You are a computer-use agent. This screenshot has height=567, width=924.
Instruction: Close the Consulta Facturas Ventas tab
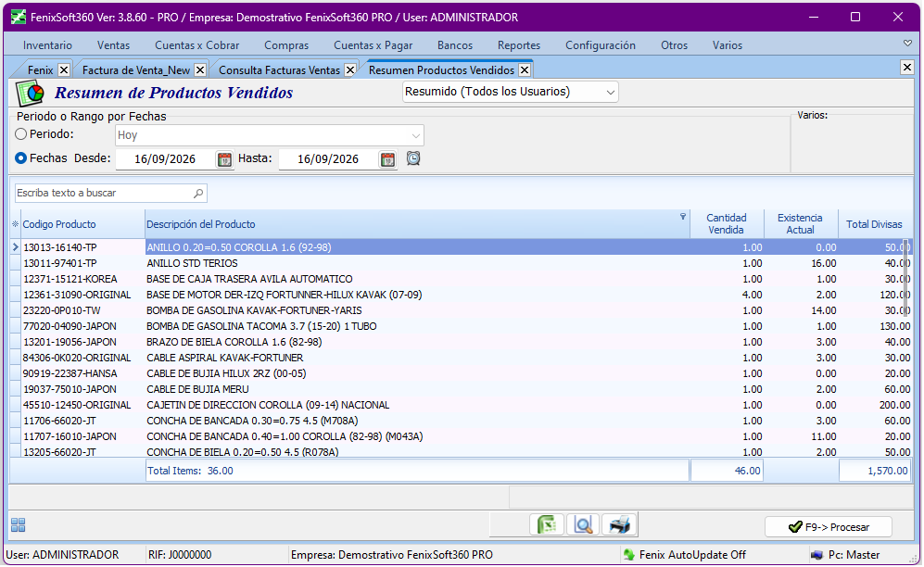click(350, 70)
